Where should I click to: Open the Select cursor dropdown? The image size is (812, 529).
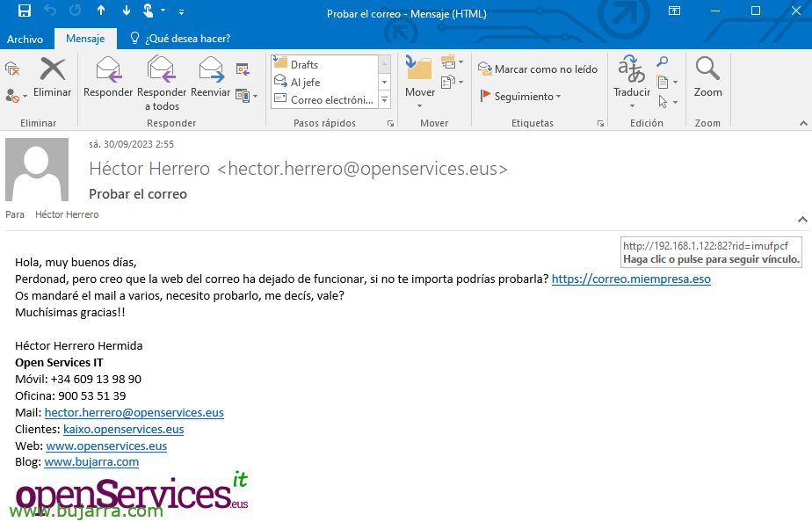coord(668,101)
